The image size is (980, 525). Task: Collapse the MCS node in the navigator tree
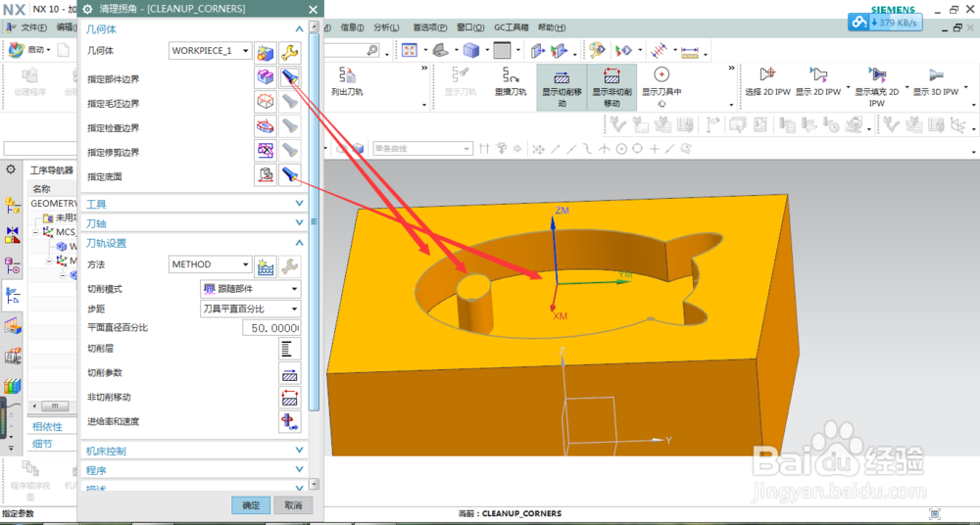coord(35,232)
